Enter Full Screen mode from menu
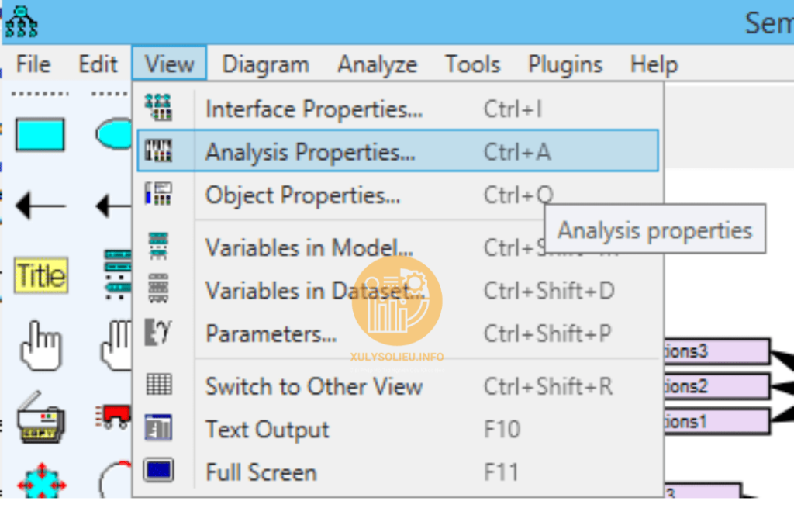 (x=261, y=472)
